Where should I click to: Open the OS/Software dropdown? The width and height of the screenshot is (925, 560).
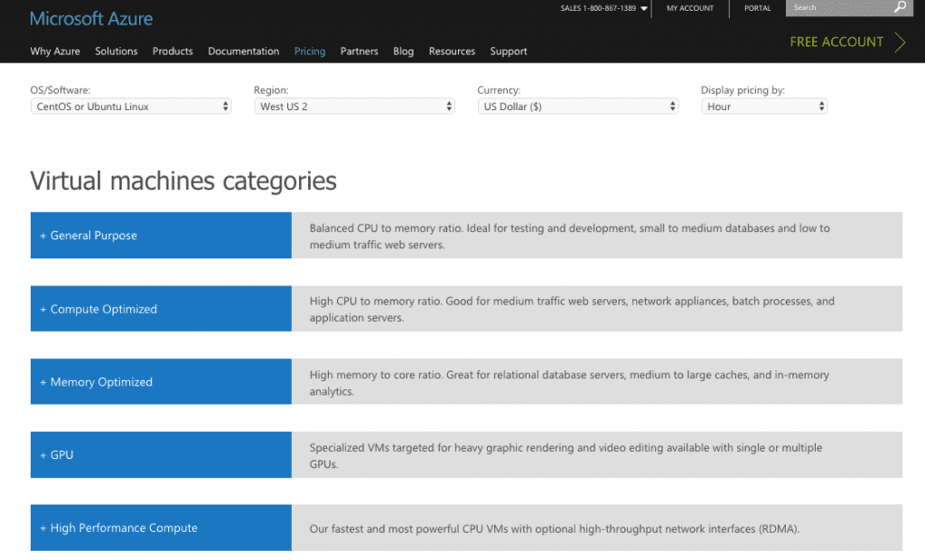pyautogui.click(x=131, y=107)
